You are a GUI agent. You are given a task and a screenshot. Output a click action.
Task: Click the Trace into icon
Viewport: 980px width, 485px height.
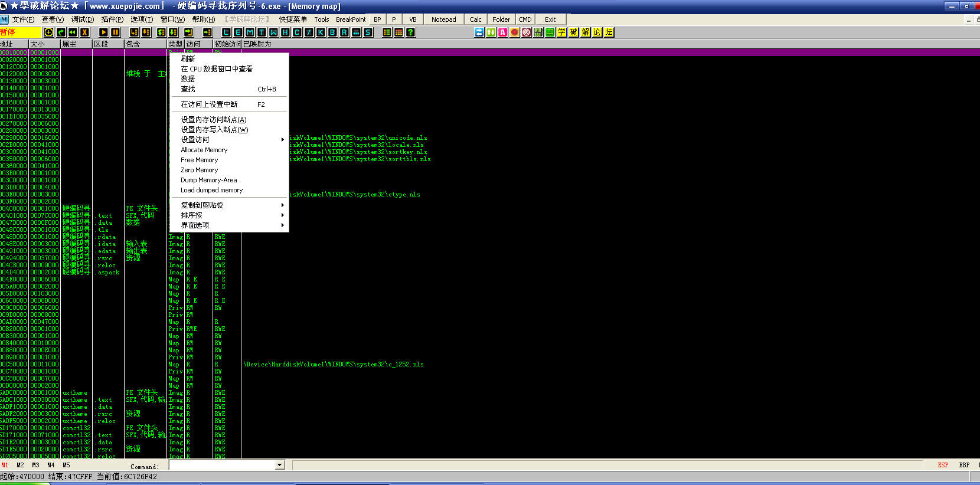click(162, 32)
